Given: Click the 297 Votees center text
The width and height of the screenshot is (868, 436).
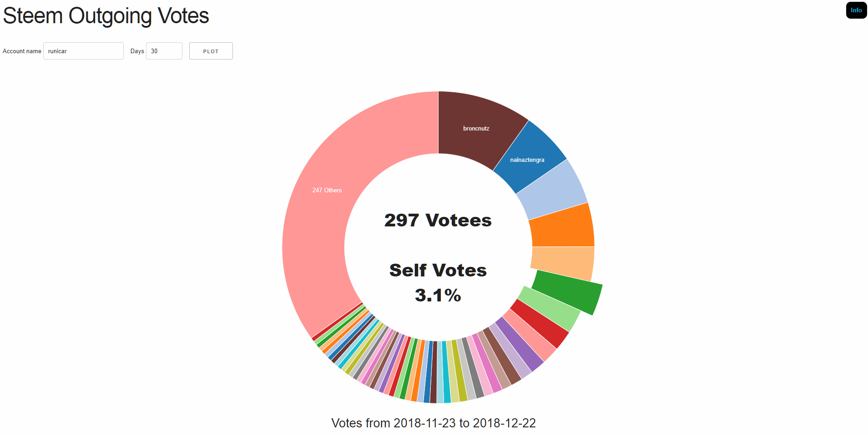Looking at the screenshot, I should point(438,221).
